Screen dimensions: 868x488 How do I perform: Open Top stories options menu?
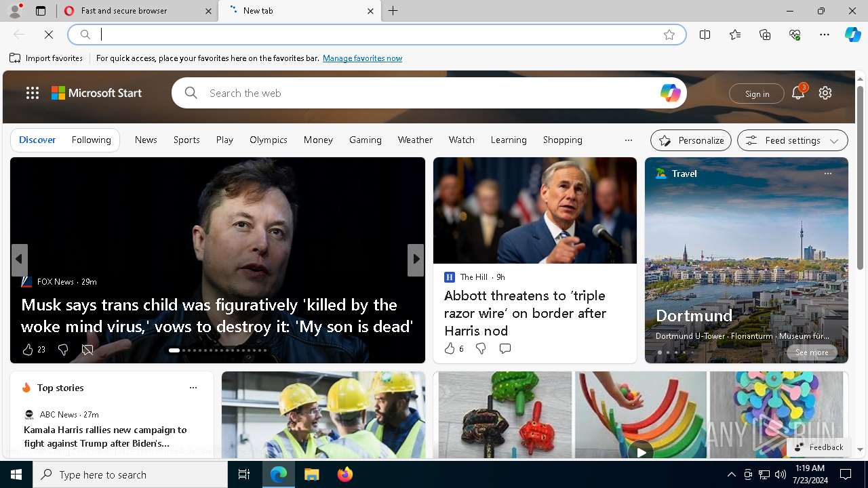tap(193, 388)
